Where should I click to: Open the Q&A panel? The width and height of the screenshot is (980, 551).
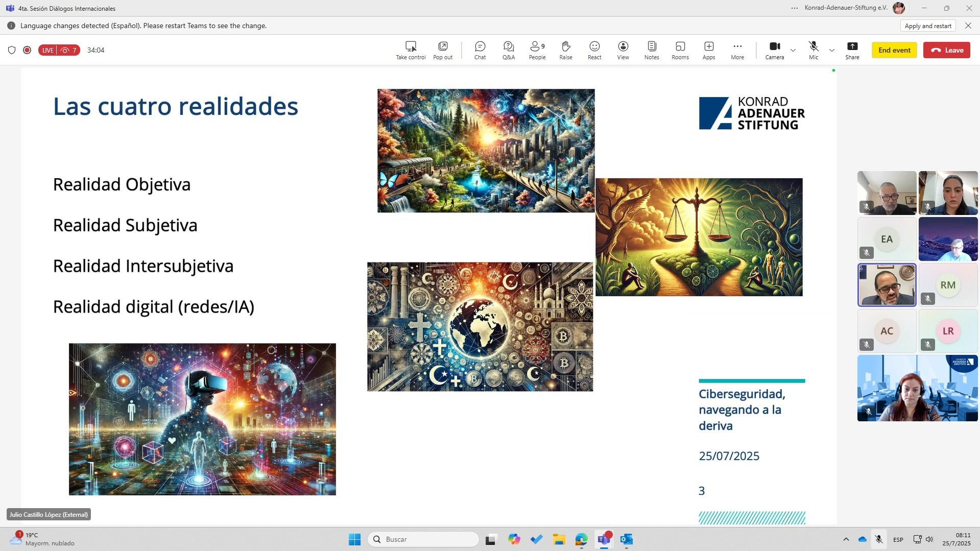pos(508,50)
